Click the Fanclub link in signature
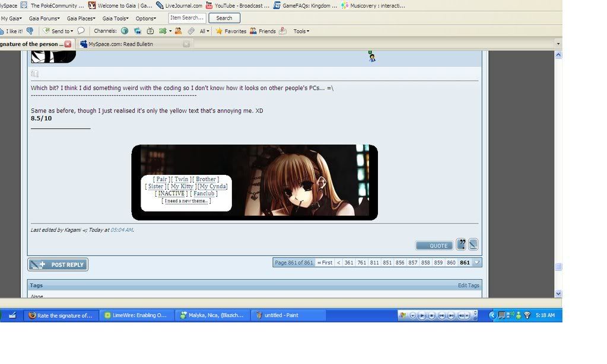Viewport: 607px width, 364px height. [x=204, y=193]
